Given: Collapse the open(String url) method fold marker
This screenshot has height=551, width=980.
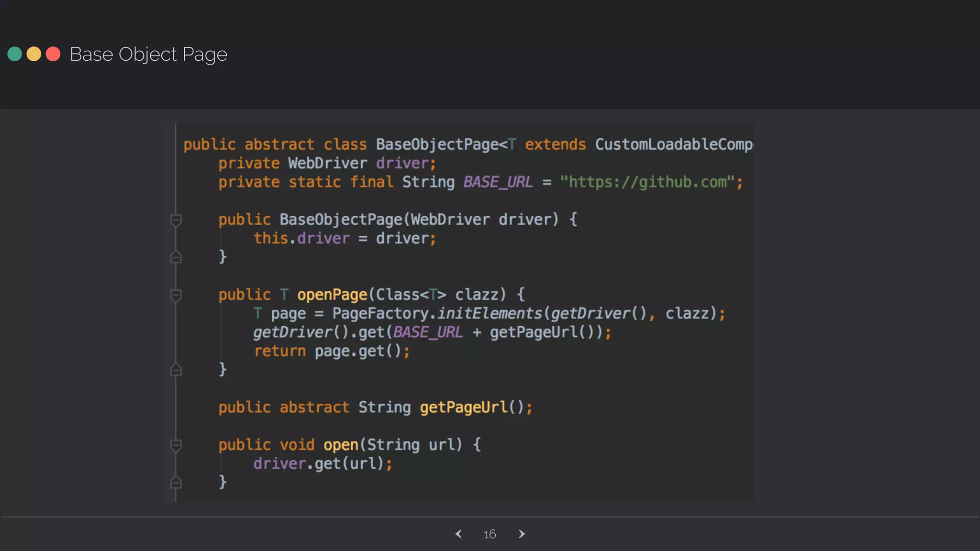Looking at the screenshot, I should (176, 445).
